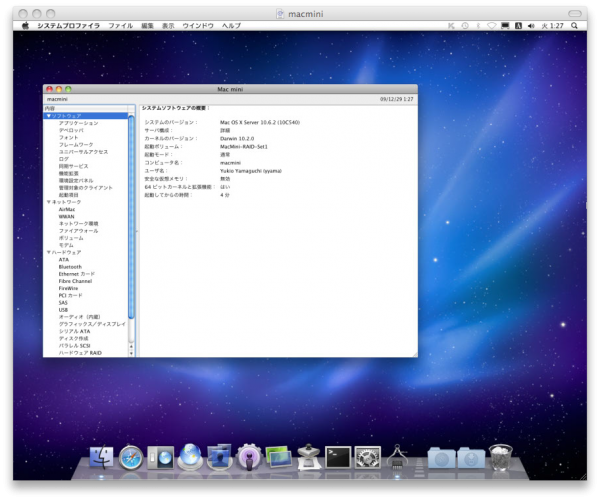This screenshot has width=600, height=500.
Task: Select Fibre Channel in the sidebar
Action: [x=75, y=281]
